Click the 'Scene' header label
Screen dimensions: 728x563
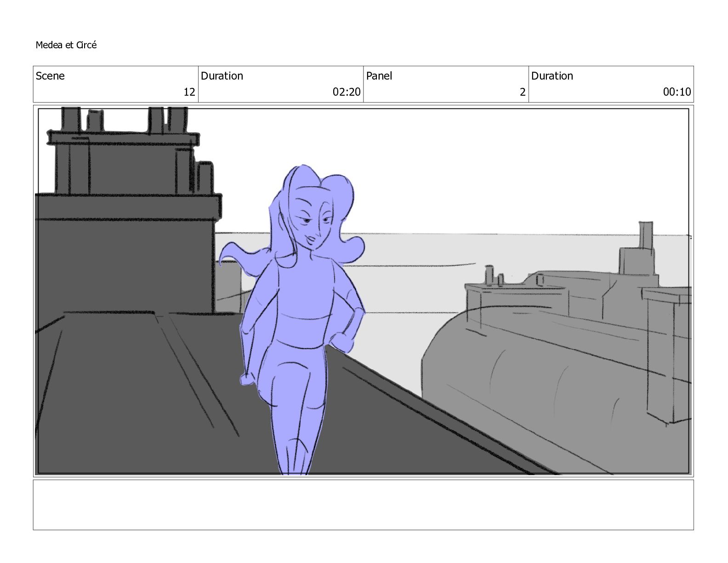[x=50, y=76]
